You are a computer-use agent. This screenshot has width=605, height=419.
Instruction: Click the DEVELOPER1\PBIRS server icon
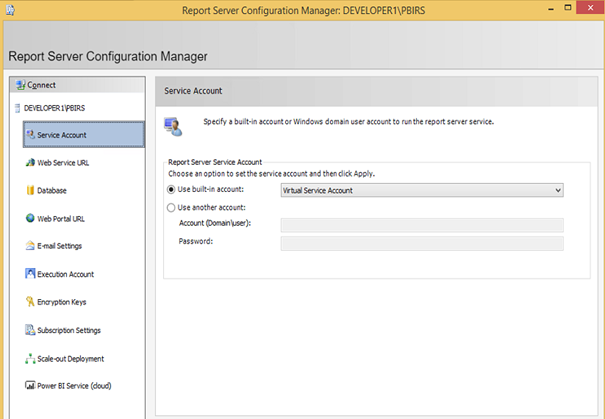(17, 108)
